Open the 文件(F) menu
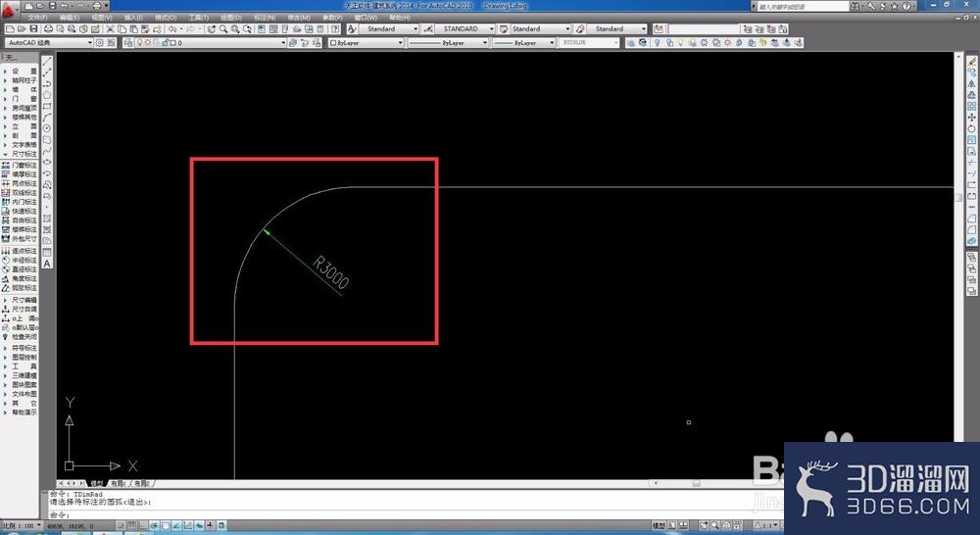This screenshot has width=980, height=535. pos(37,18)
